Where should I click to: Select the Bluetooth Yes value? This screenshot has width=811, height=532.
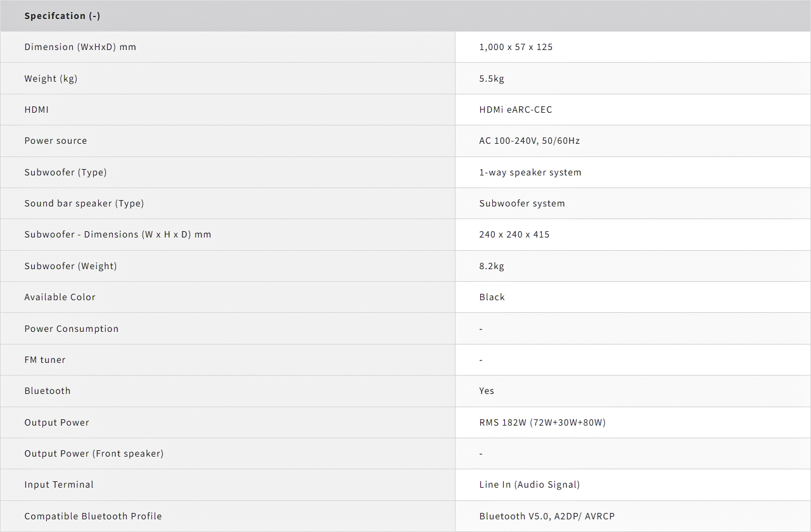point(486,391)
